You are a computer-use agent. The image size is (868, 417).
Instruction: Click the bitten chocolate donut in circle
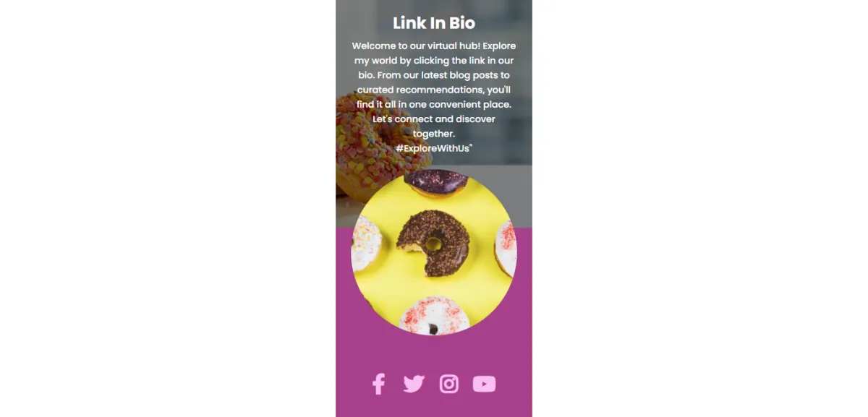(433, 244)
